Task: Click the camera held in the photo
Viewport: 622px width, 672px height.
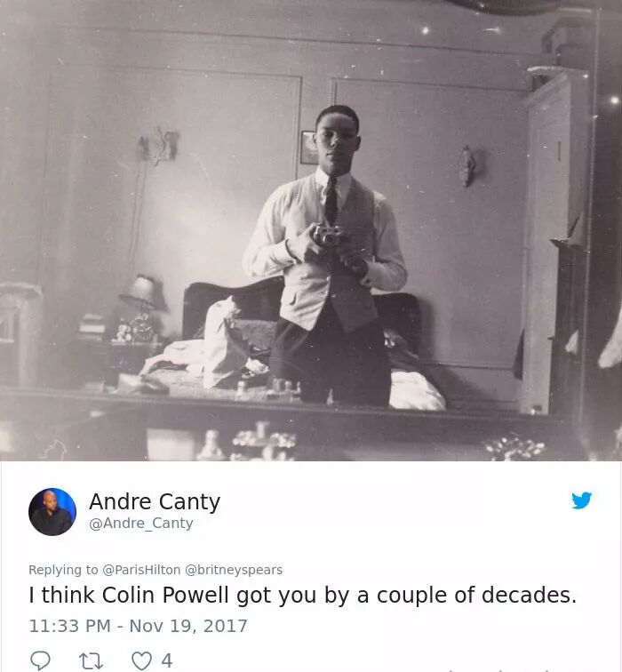Action: (329, 236)
